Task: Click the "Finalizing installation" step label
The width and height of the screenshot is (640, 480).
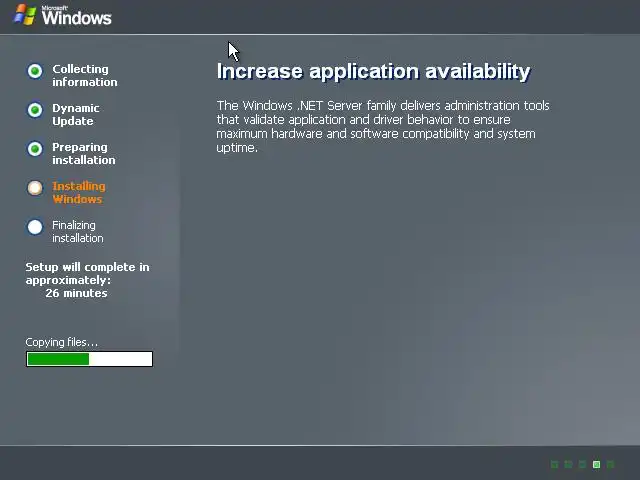Action: point(78,231)
